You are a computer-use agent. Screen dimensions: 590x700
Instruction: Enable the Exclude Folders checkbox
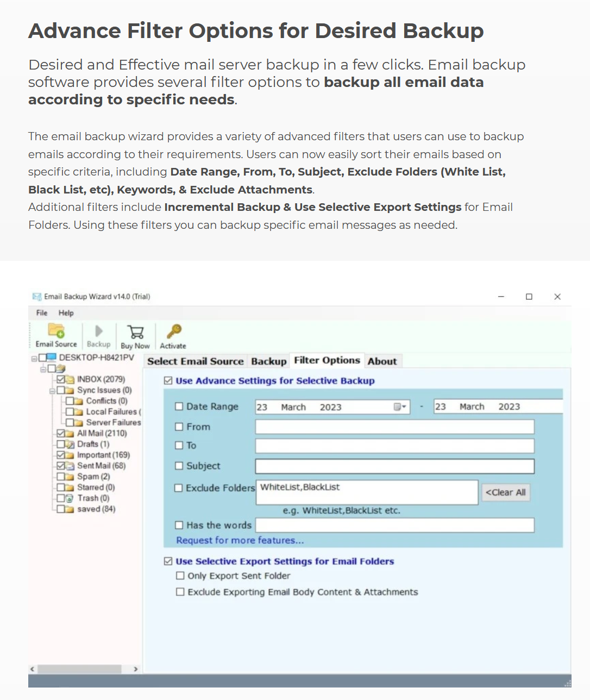[x=178, y=488]
